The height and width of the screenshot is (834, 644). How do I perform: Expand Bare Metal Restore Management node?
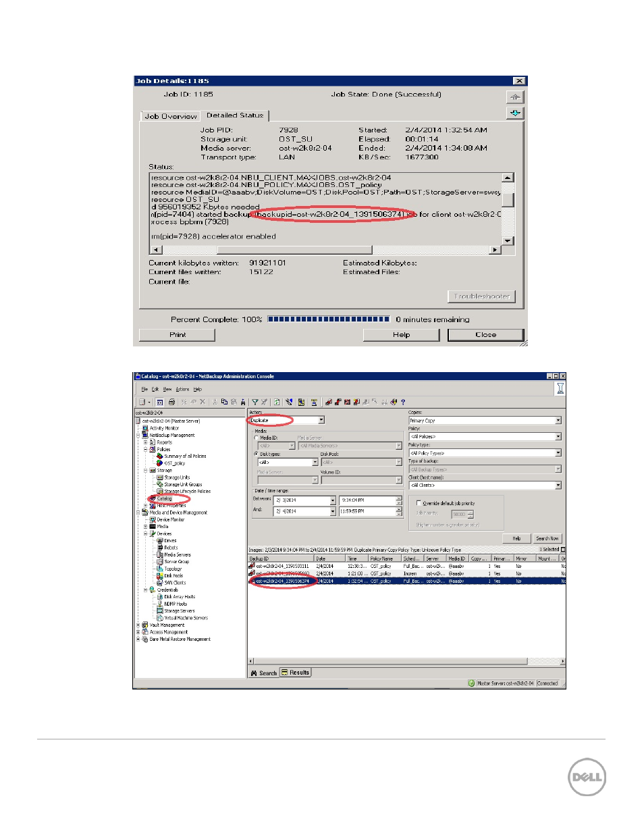138,639
